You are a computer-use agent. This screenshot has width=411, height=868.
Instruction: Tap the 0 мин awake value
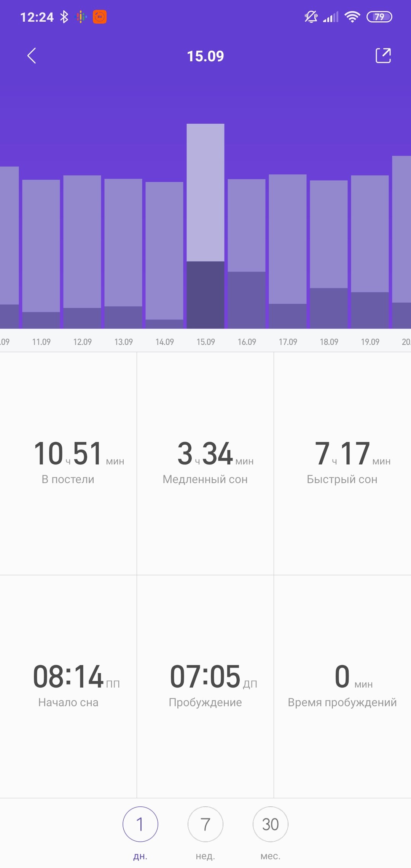tap(354, 677)
